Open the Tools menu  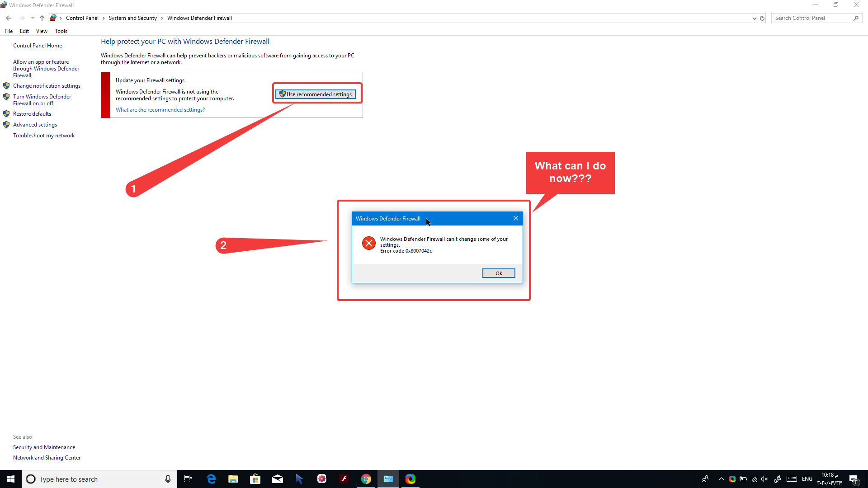click(61, 31)
